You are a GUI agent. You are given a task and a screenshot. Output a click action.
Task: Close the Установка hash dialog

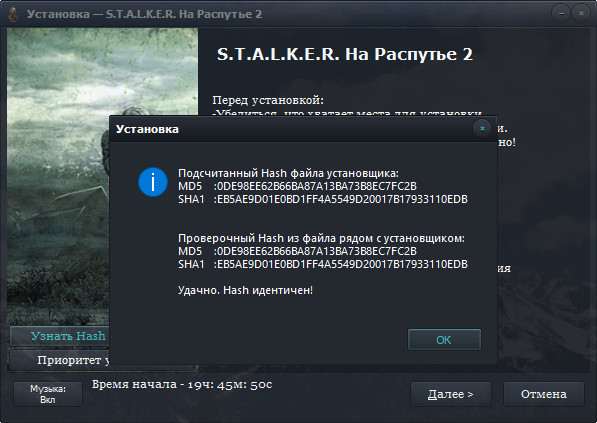click(x=482, y=129)
